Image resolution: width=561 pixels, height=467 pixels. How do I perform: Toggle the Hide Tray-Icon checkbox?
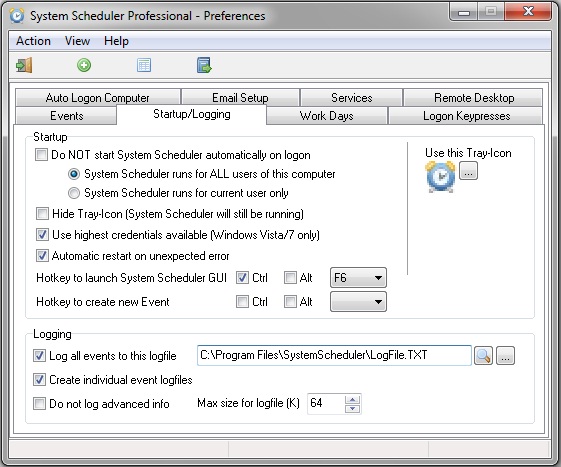tap(42, 214)
